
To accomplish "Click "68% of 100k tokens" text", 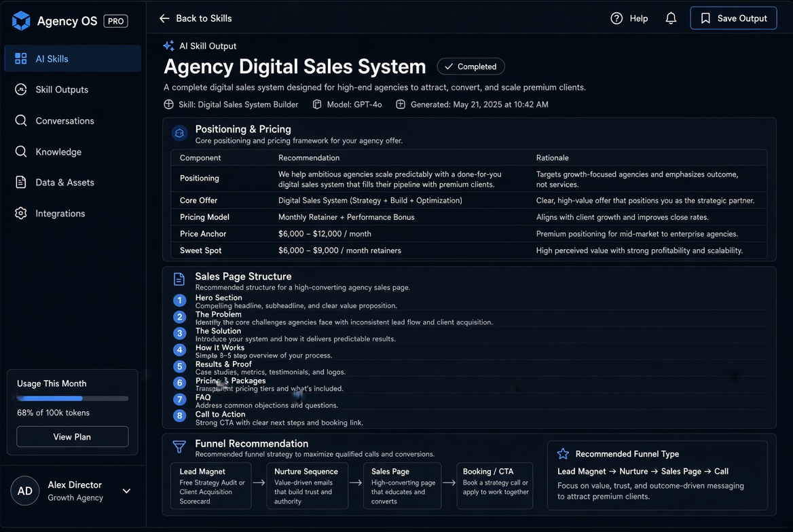I will coord(53,413).
